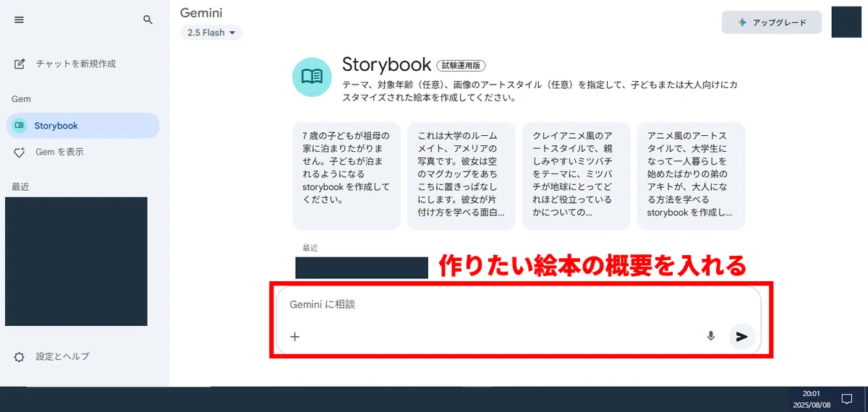Click the settings gear icon
The height and width of the screenshot is (412, 868).
tap(20, 357)
